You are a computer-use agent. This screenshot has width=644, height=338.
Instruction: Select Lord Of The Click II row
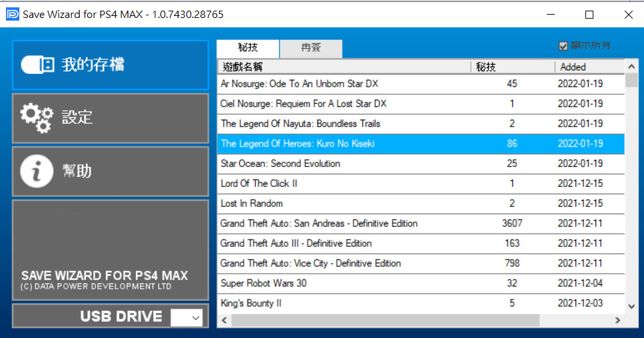(421, 184)
